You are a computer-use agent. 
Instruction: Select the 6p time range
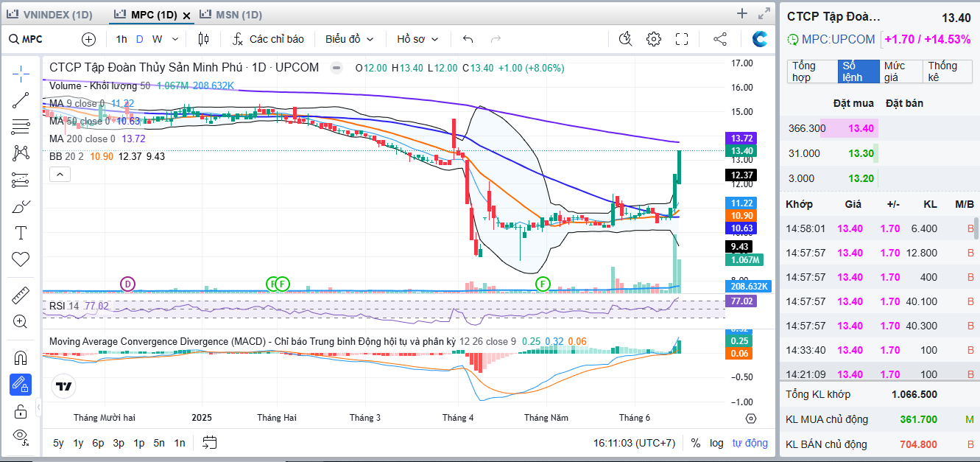click(x=98, y=443)
